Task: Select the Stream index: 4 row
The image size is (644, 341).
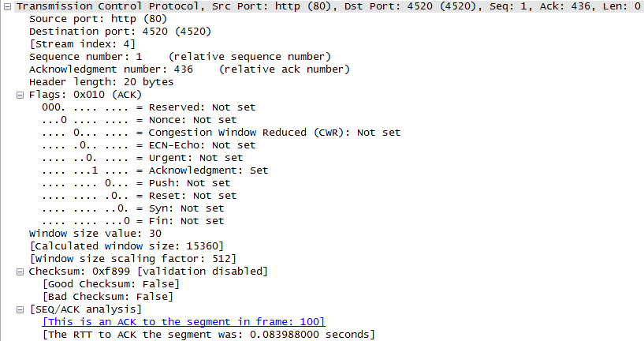Action: point(82,44)
